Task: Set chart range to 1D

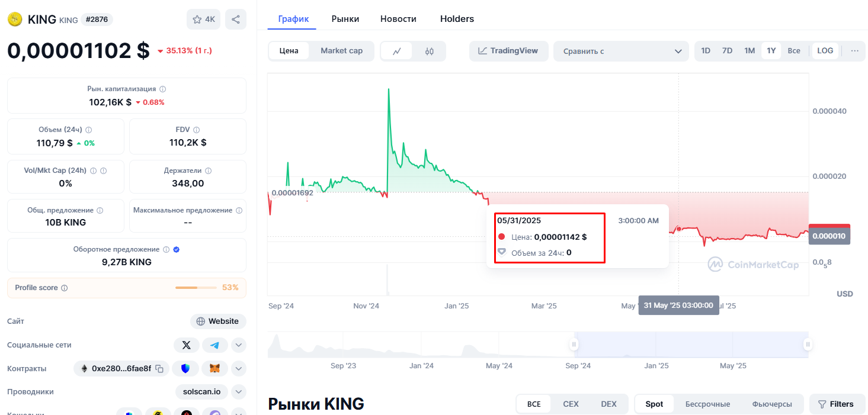Action: pos(706,51)
